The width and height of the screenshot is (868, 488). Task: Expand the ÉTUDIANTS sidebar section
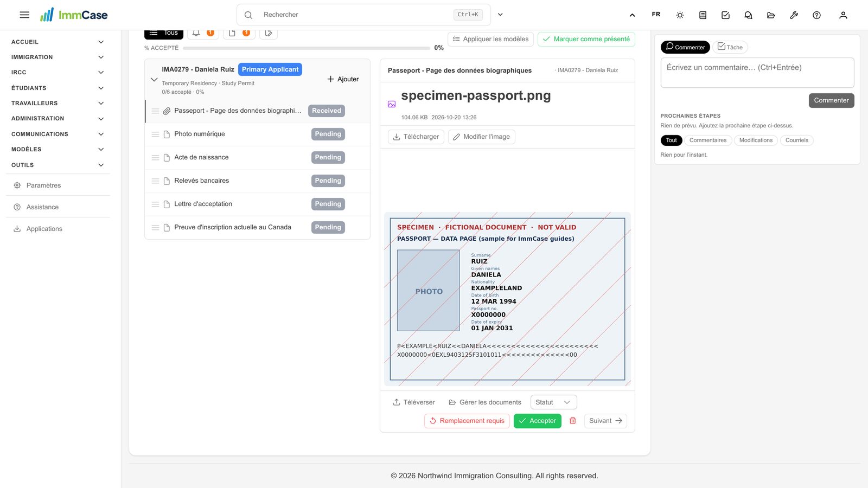[x=58, y=88]
